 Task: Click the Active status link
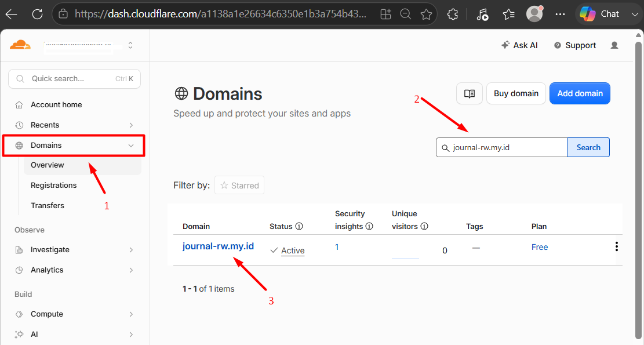point(293,250)
